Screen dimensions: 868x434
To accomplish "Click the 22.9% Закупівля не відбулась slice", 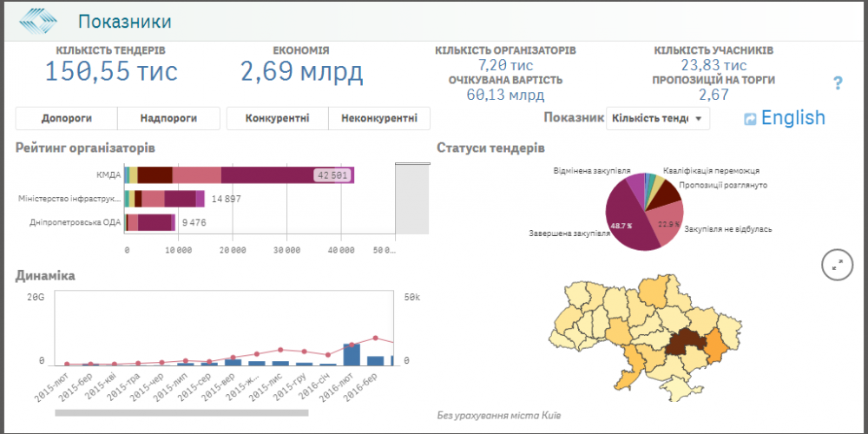I will tap(667, 223).
